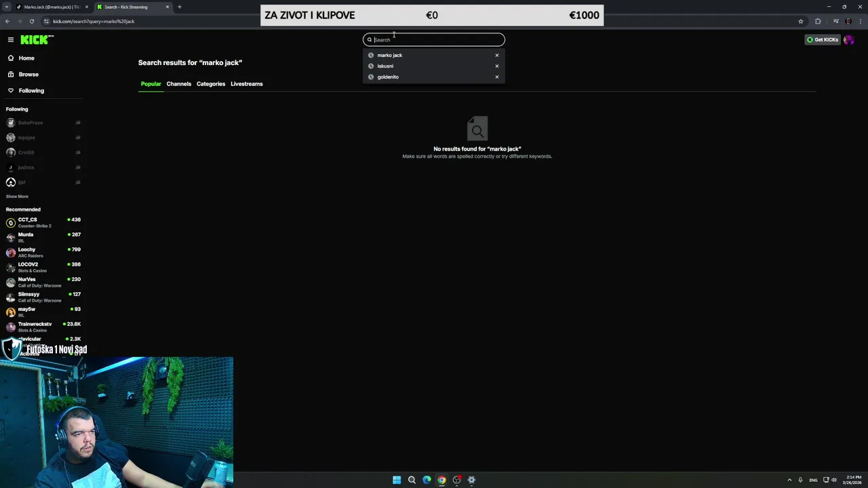Click Show More under Following
Image resolution: width=868 pixels, height=488 pixels.
point(17,197)
